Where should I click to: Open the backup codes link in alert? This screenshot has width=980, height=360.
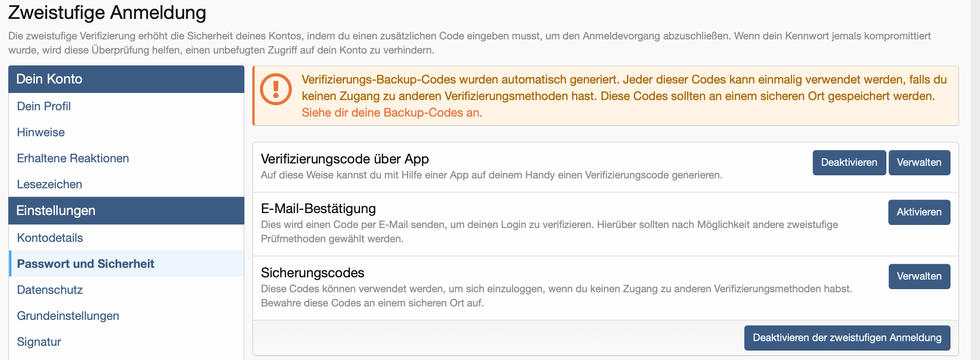pos(392,113)
